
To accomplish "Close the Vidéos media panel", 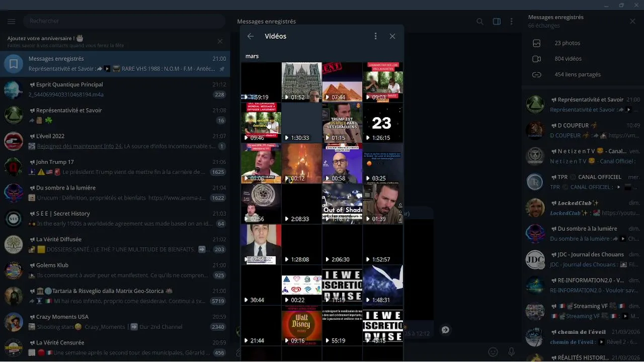I will 392,36.
